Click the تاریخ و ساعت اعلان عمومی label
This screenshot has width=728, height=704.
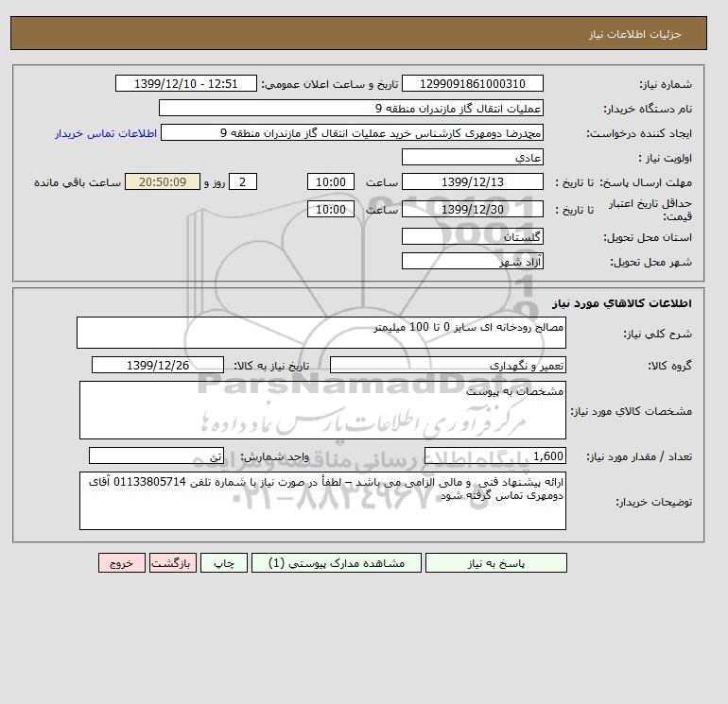pos(330,84)
